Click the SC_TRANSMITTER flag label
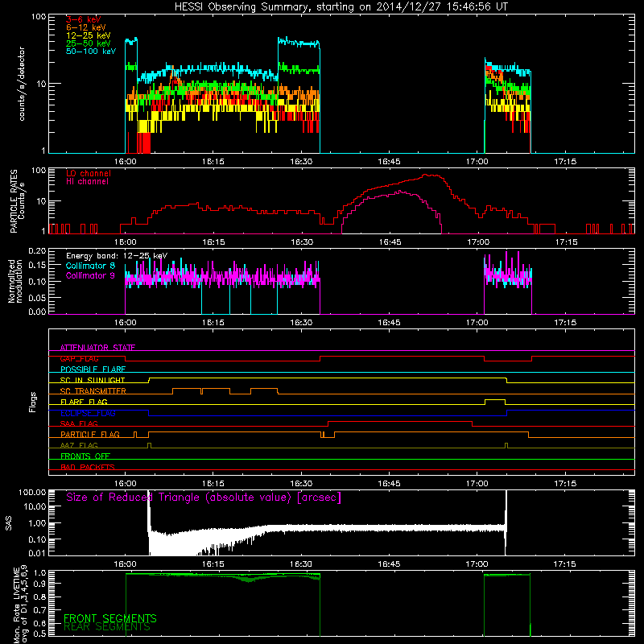This screenshot has width=644, height=644. pos(93,391)
